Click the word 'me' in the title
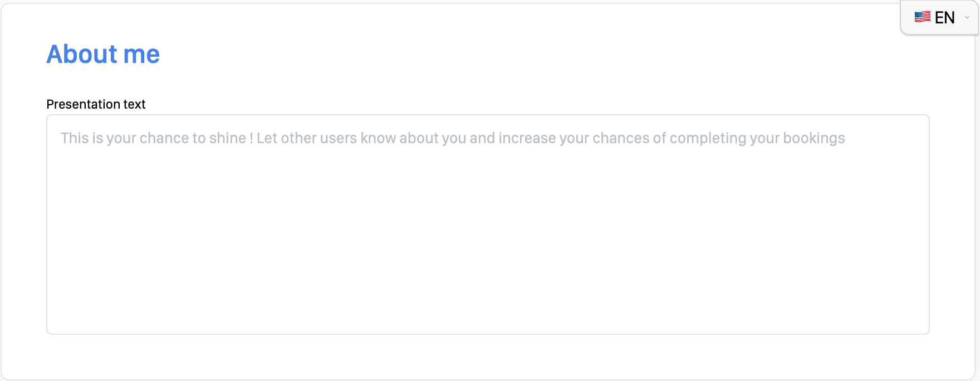 [141, 54]
